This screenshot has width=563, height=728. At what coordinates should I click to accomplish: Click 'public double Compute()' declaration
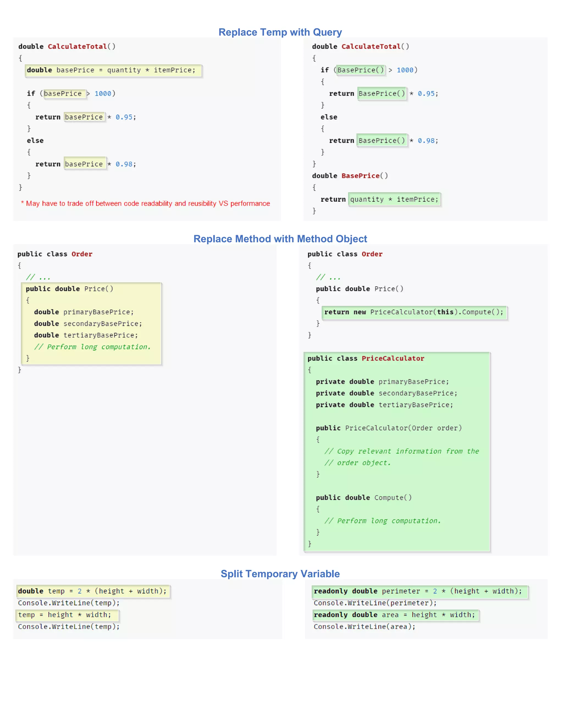pyautogui.click(x=364, y=498)
